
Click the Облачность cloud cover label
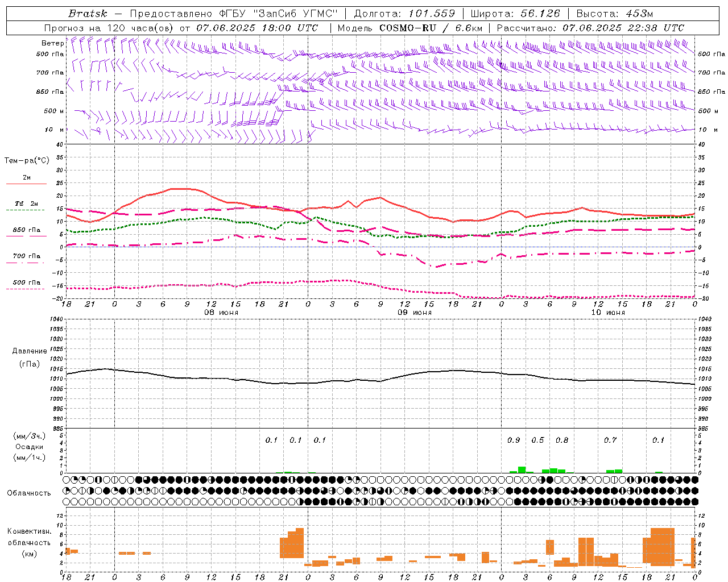pos(29,493)
